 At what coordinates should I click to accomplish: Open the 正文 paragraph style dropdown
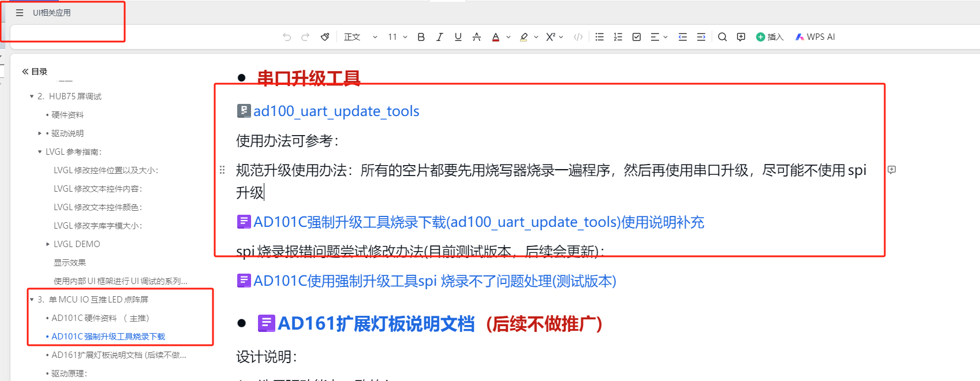(x=361, y=37)
